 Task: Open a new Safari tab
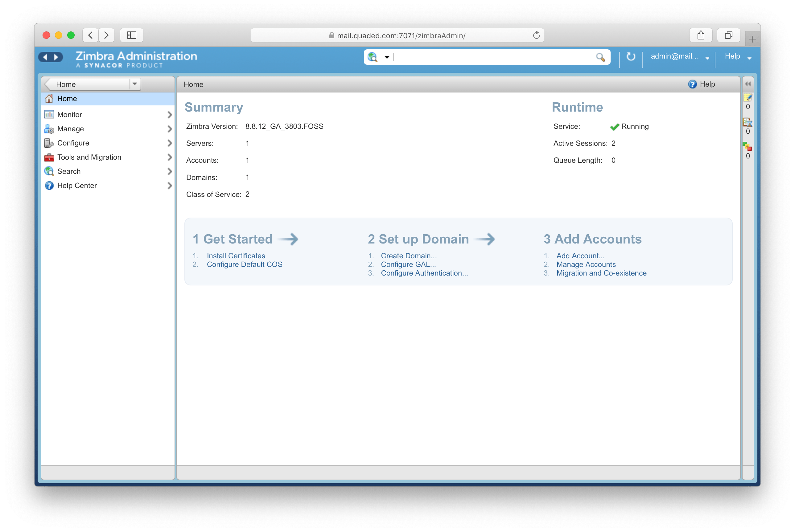click(x=752, y=39)
